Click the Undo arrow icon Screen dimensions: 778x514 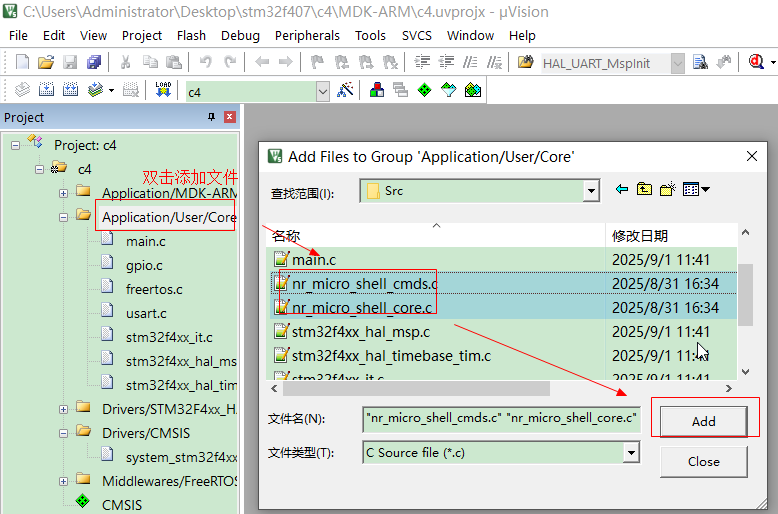tap(205, 63)
